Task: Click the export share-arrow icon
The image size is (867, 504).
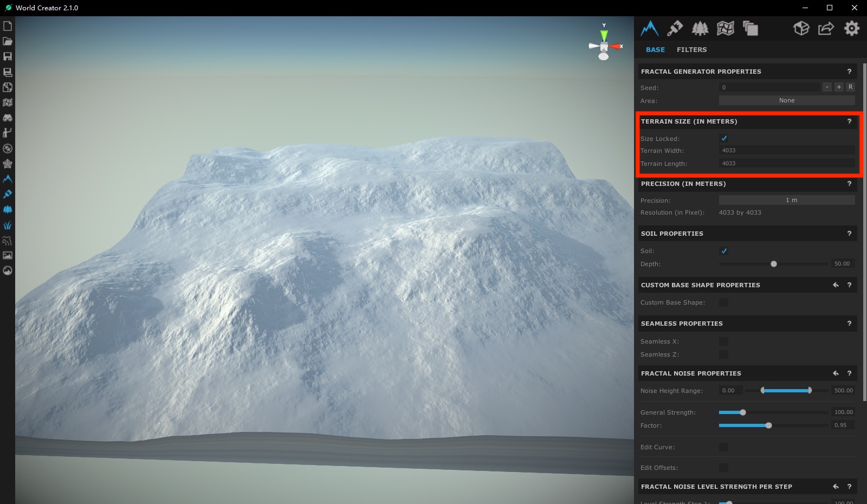Action: (826, 28)
